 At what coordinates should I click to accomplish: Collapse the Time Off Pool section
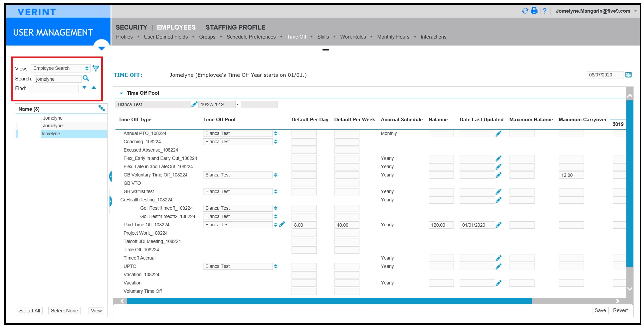(x=121, y=93)
